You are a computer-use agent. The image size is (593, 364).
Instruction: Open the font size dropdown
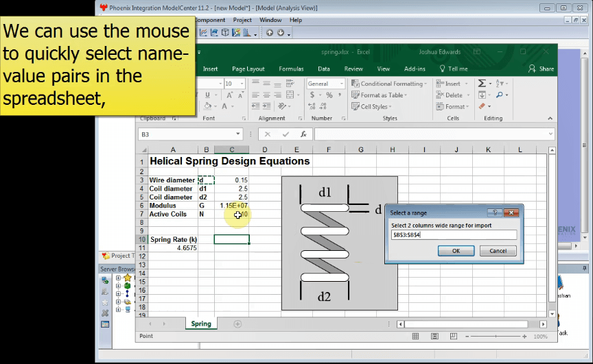coord(242,84)
